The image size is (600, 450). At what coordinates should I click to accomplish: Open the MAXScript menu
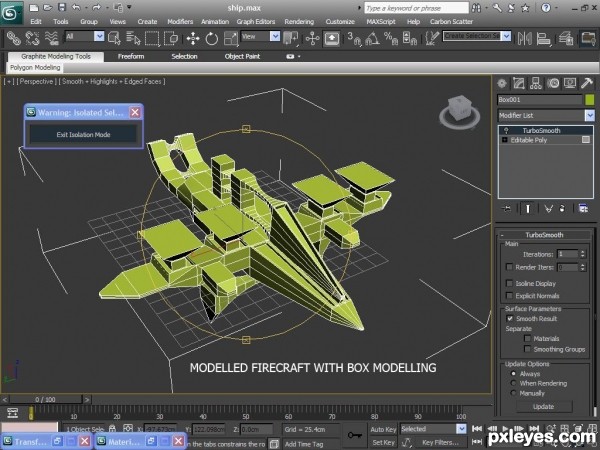click(381, 21)
